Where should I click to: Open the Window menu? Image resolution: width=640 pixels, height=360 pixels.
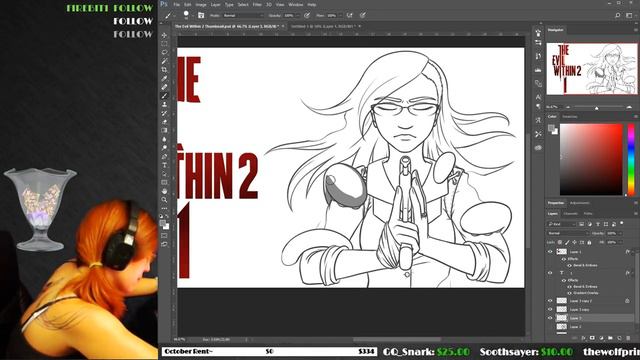(x=296, y=5)
